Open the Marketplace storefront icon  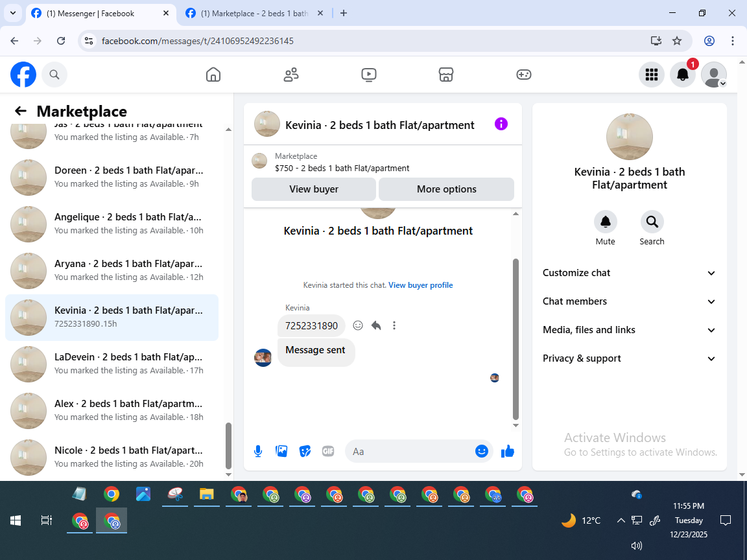click(x=446, y=75)
